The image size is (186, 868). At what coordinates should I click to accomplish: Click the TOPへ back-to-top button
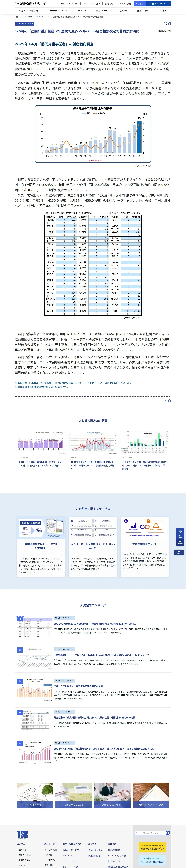tap(179, 553)
